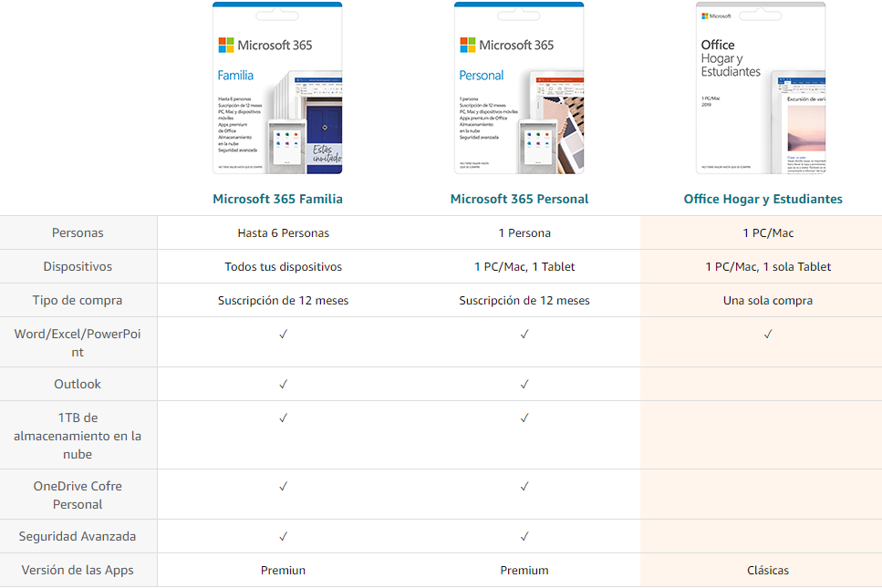Click the Seguridad Avanzada checkmark under Familia
Viewport: 882px width, 588px height.
283,536
